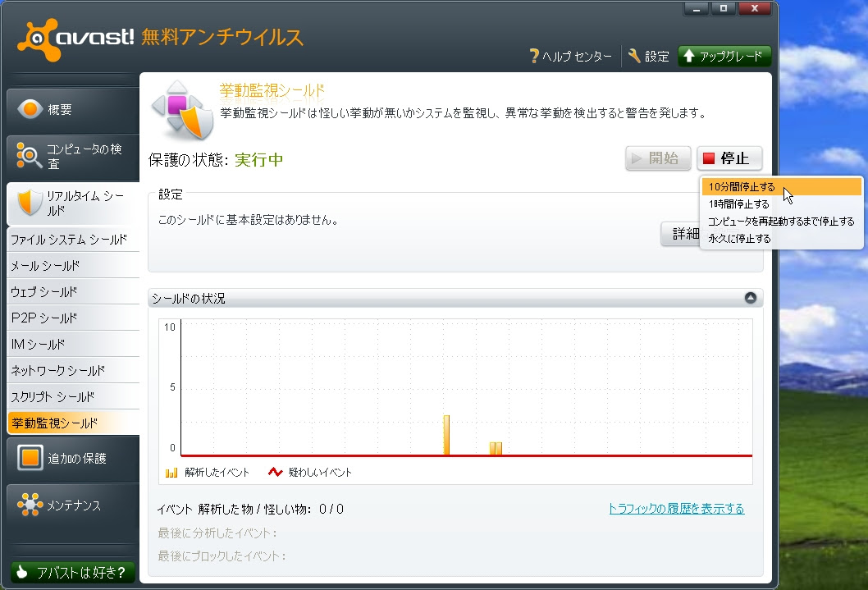
Task: Open the 概要 overview section
Action: click(x=73, y=109)
